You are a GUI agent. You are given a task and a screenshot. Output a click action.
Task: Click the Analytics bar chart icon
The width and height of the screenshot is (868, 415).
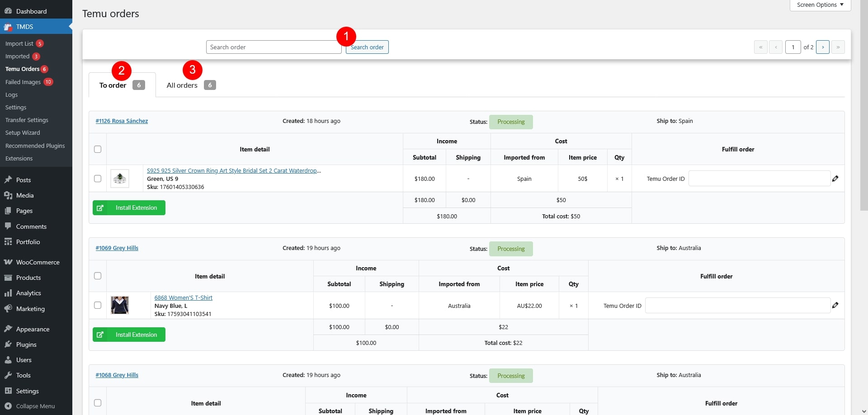tap(8, 293)
